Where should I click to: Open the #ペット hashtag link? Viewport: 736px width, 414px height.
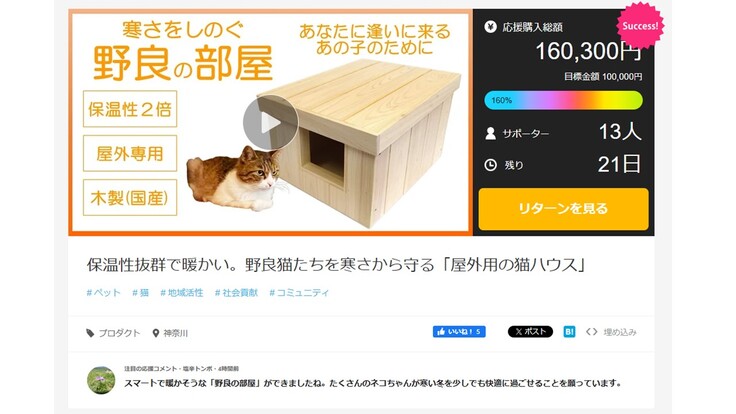coord(103,293)
